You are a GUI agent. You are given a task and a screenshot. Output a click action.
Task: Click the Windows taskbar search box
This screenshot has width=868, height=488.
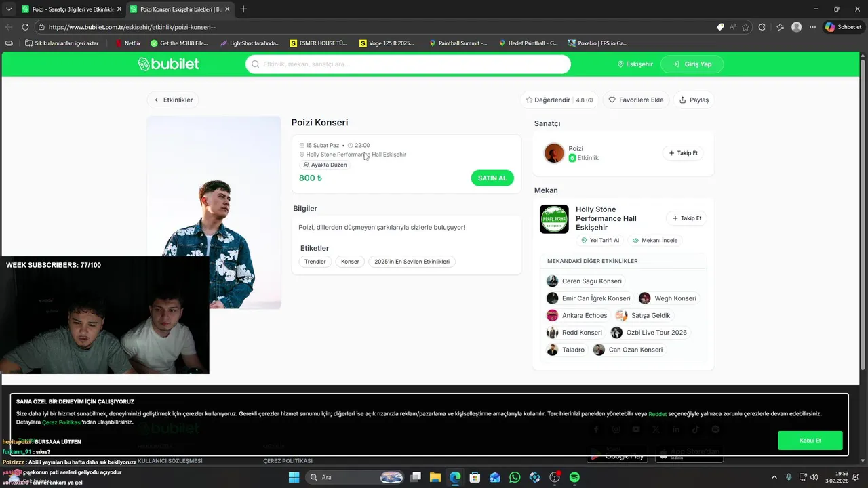click(x=355, y=477)
